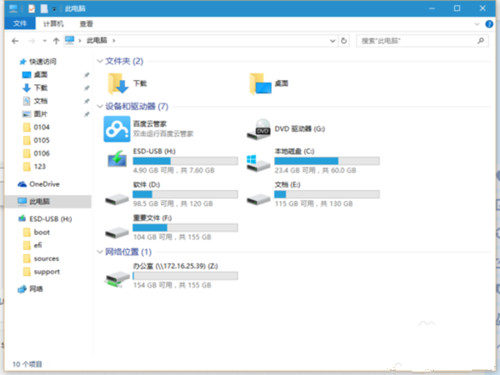The width and height of the screenshot is (500, 375).
Task: Open the 文件 ribbon tab
Action: 20,24
